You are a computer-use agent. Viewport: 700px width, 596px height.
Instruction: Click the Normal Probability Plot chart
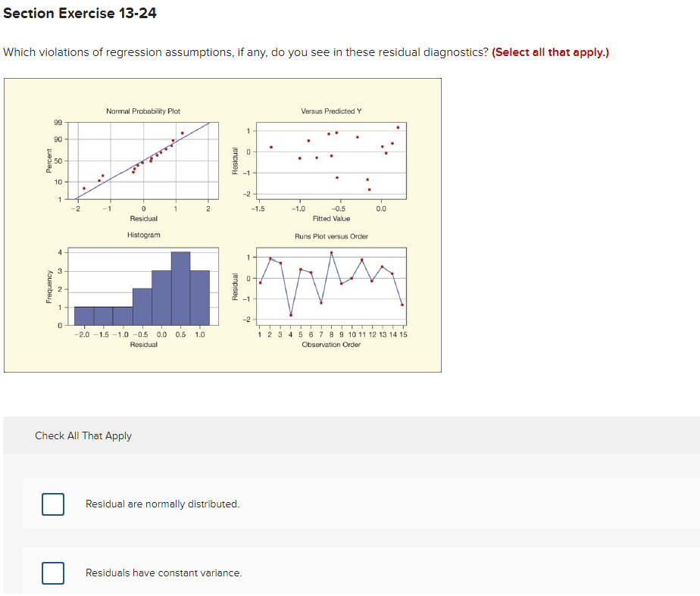[x=143, y=161]
